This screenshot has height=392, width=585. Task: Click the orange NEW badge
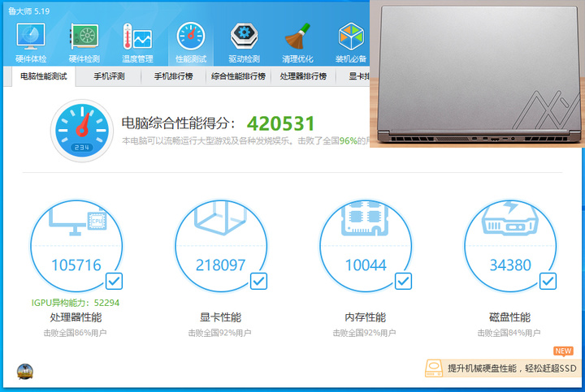[563, 351]
